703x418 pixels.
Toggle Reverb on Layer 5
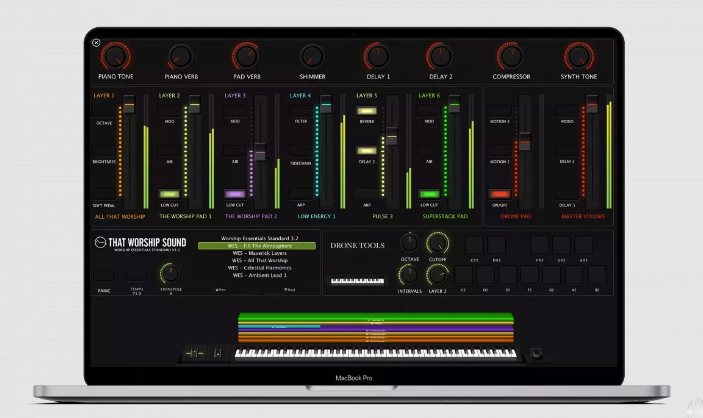(x=366, y=111)
